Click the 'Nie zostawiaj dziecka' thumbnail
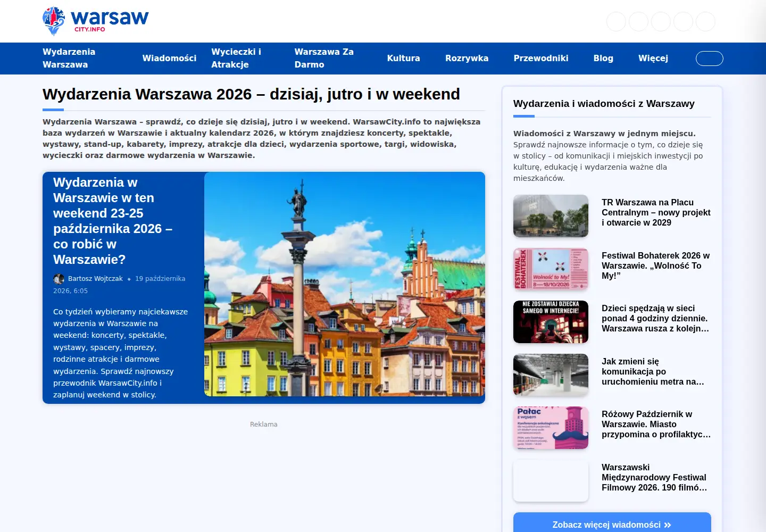 coord(551,322)
